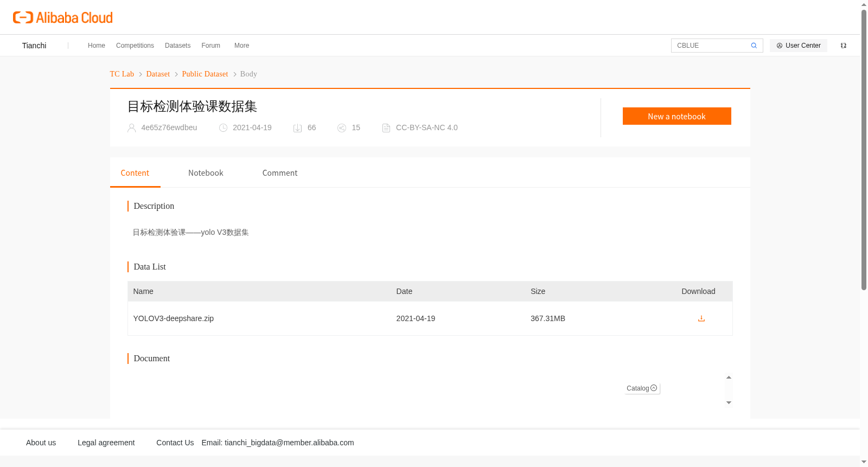This screenshot has width=868, height=467.
Task: Click the Document section heading
Action: point(152,359)
